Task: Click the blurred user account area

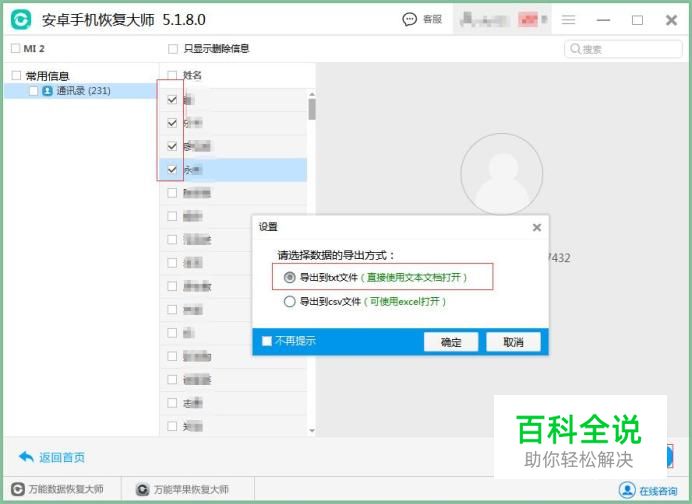Action: point(502,19)
